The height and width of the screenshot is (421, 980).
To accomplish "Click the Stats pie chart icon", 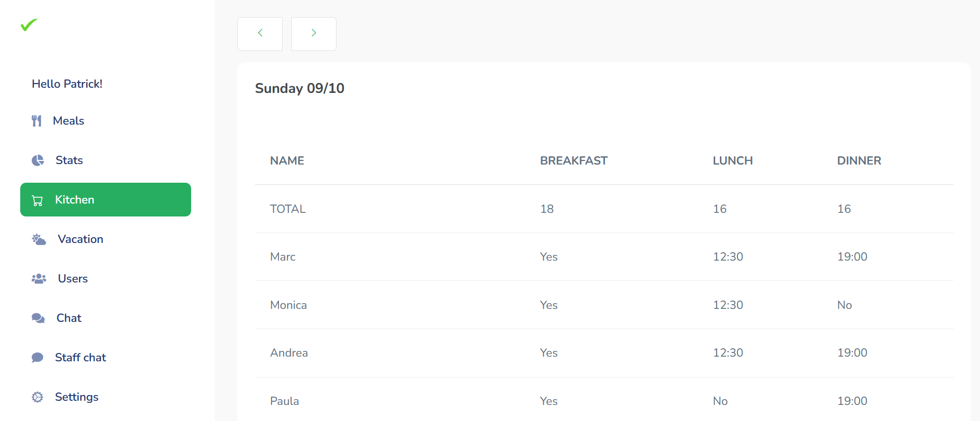I will point(38,160).
